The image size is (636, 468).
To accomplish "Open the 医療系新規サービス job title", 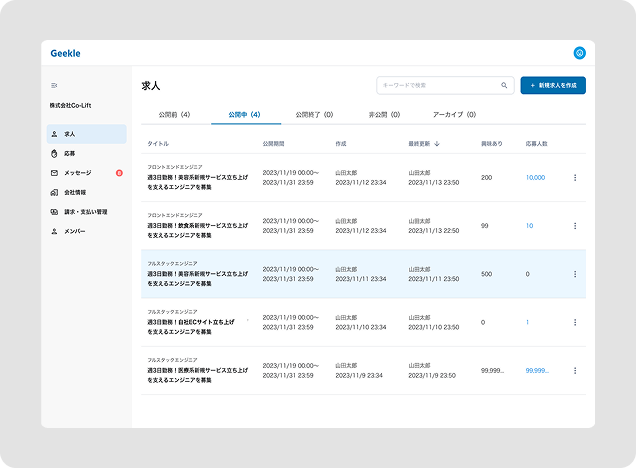I will point(198,375).
